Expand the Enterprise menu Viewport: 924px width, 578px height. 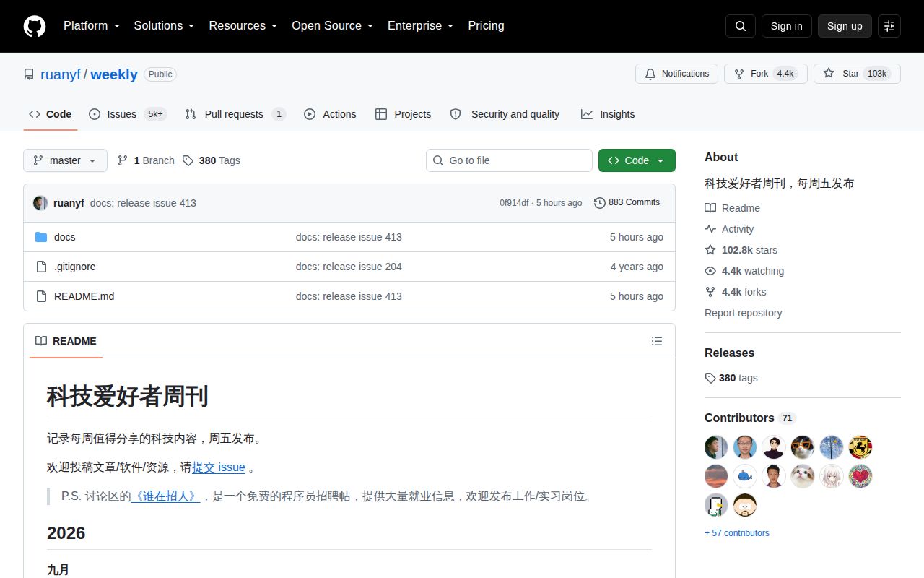[x=420, y=26]
